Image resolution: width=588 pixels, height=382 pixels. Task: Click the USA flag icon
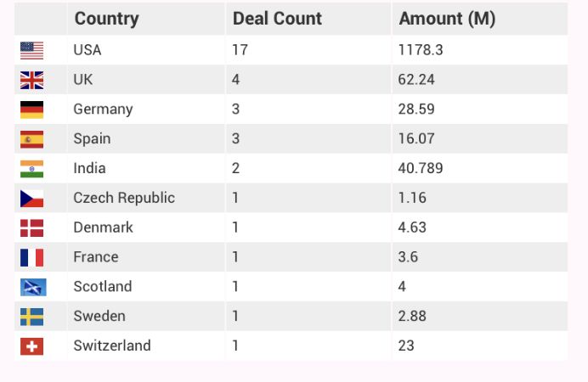click(x=31, y=50)
